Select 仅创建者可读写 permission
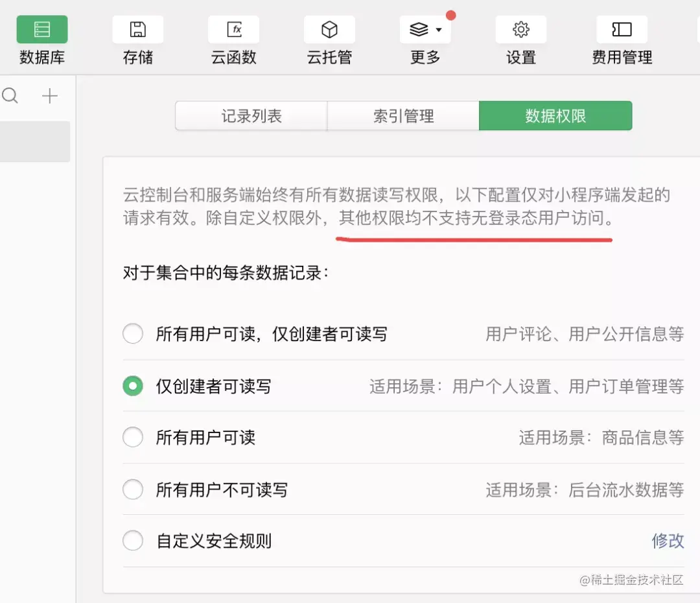 click(132, 385)
